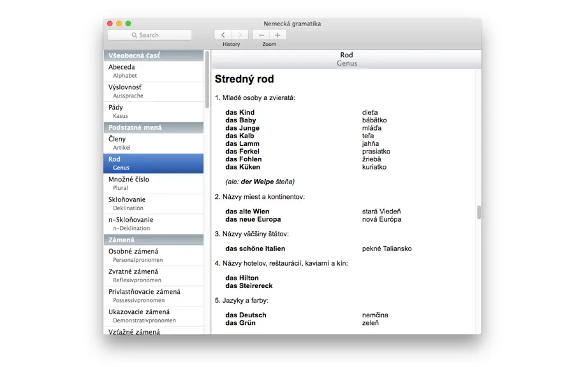Screen dimensions: 588x367
Task: Open the Výslovnosť chapter
Action: (x=154, y=91)
